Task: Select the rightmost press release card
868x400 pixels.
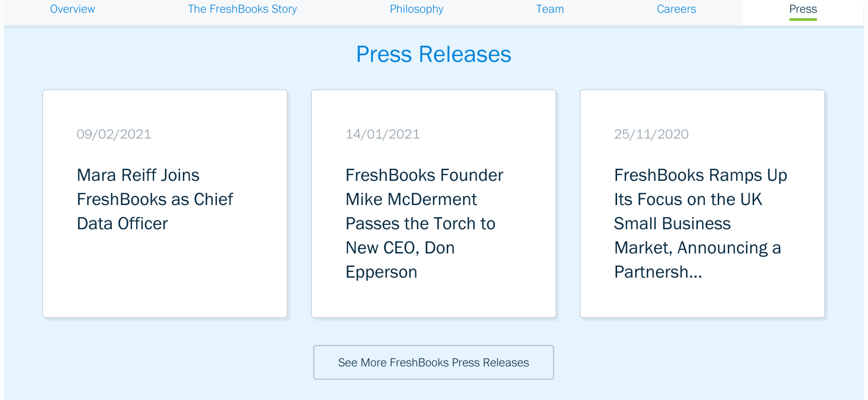Action: click(x=702, y=203)
